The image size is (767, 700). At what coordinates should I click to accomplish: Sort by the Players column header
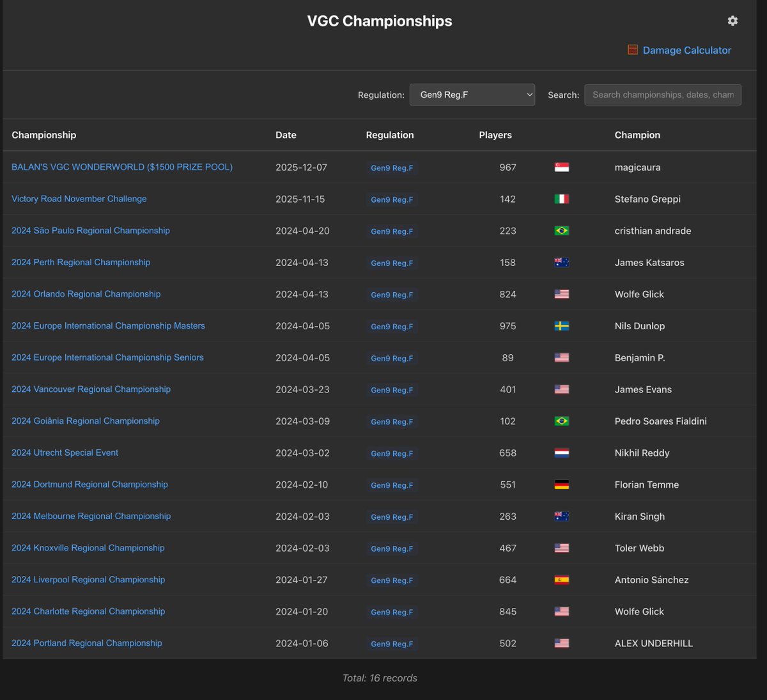[x=495, y=135]
